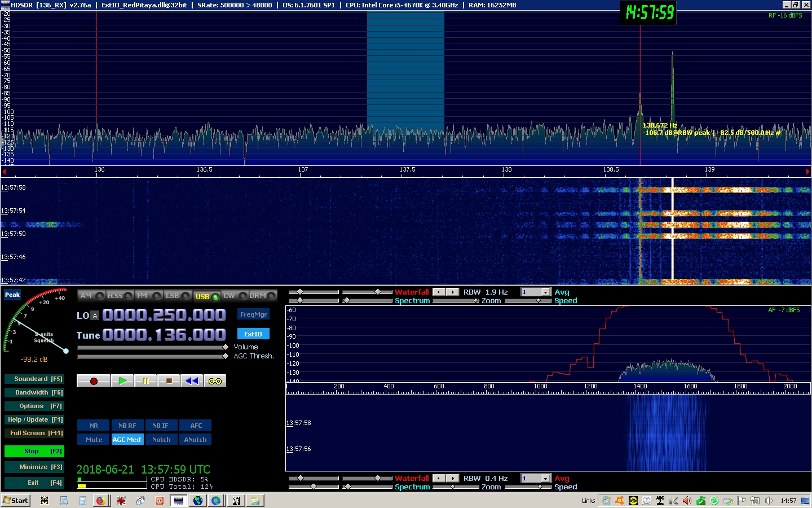
Task: Click the taskbar clock 14:57
Action: click(x=788, y=501)
